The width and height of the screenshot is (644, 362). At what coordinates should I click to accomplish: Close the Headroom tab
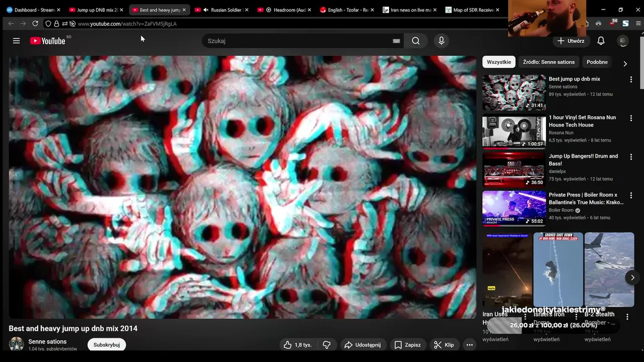310,10
